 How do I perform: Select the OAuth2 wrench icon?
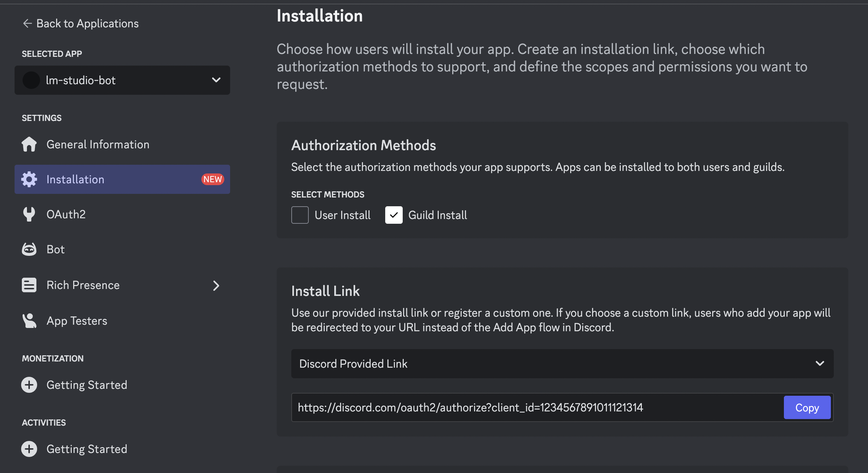(29, 214)
